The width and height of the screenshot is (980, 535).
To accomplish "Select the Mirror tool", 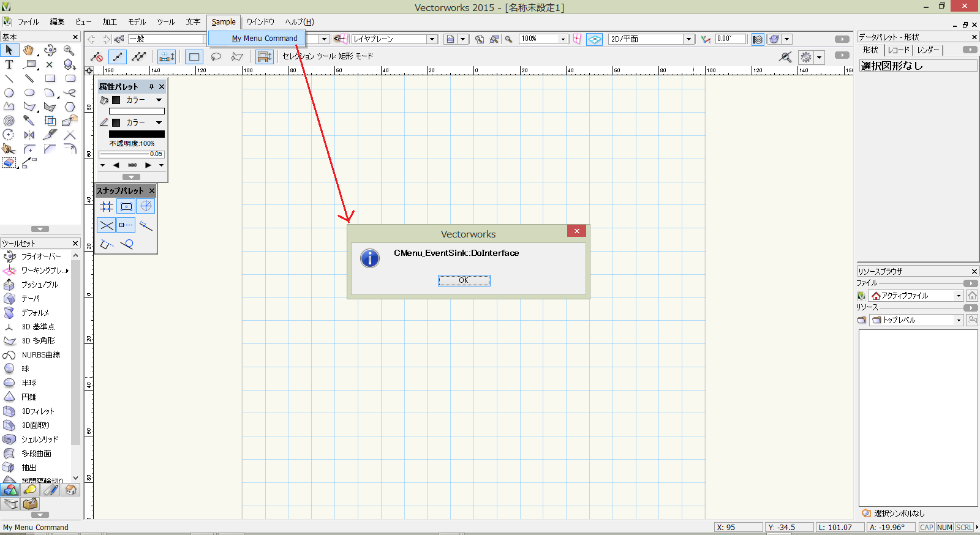I will pyautogui.click(x=29, y=135).
